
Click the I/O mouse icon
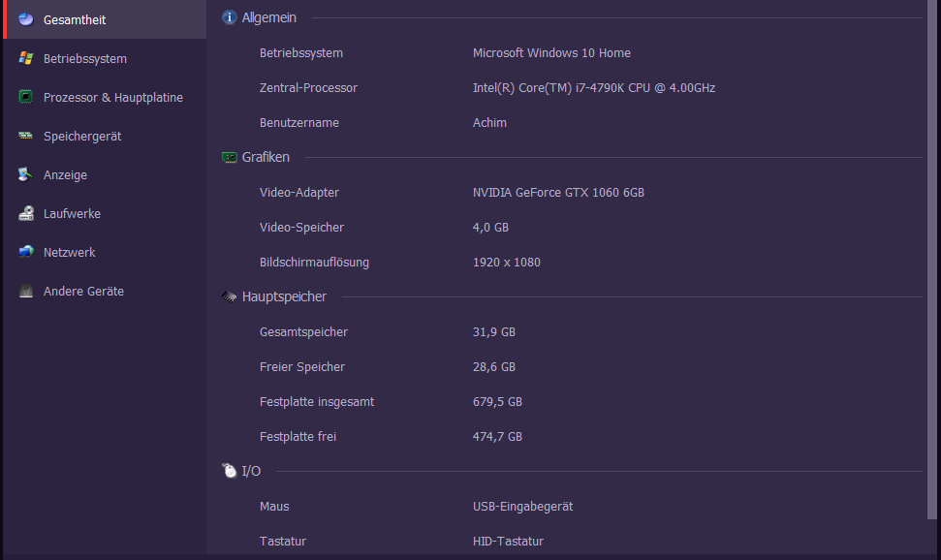230,471
